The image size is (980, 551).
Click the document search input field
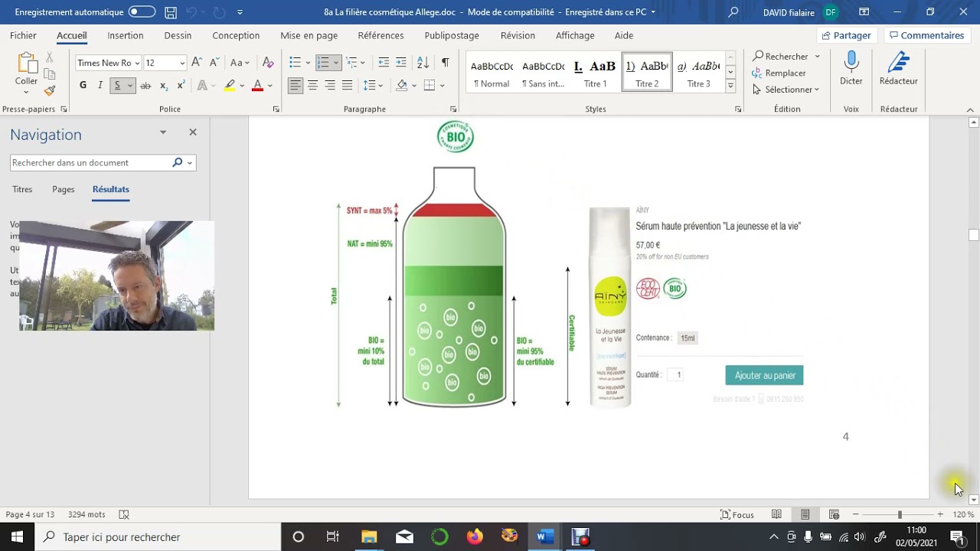click(x=90, y=162)
